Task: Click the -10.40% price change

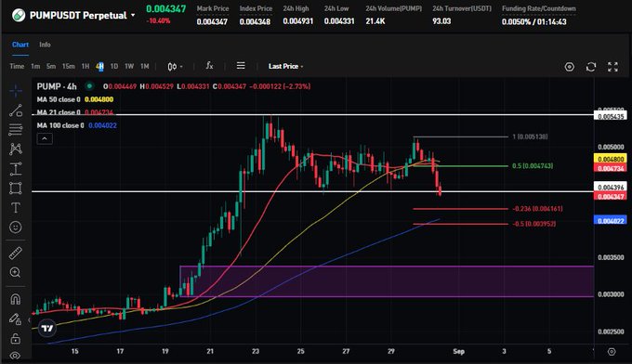Action: point(158,21)
